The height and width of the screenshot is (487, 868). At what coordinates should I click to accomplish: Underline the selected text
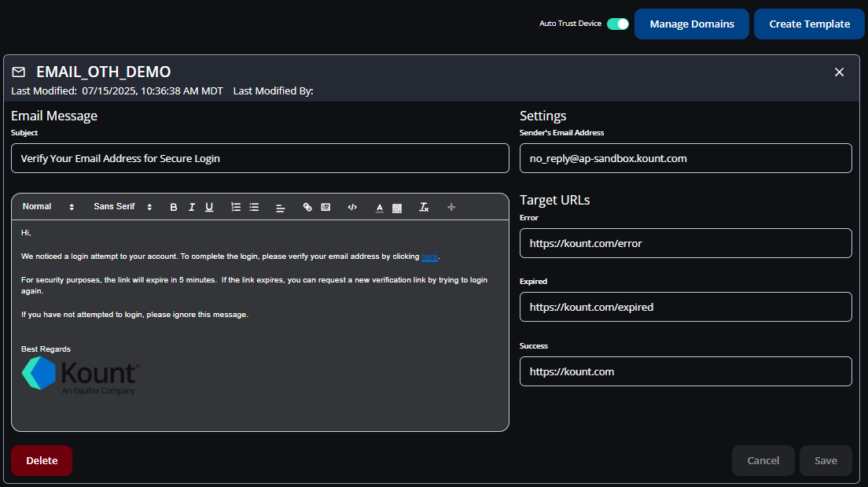click(x=209, y=207)
